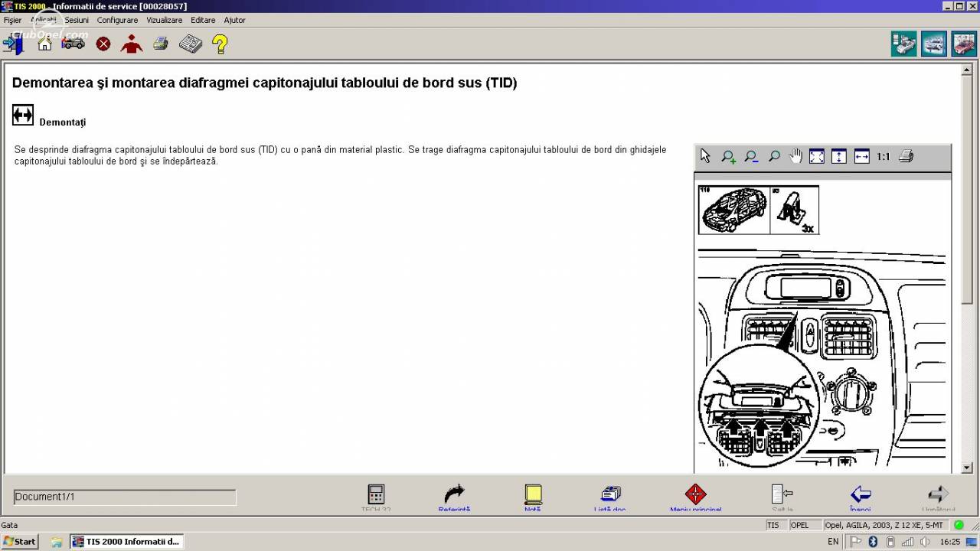Click the system clock 16:25
The width and height of the screenshot is (980, 551).
950,542
